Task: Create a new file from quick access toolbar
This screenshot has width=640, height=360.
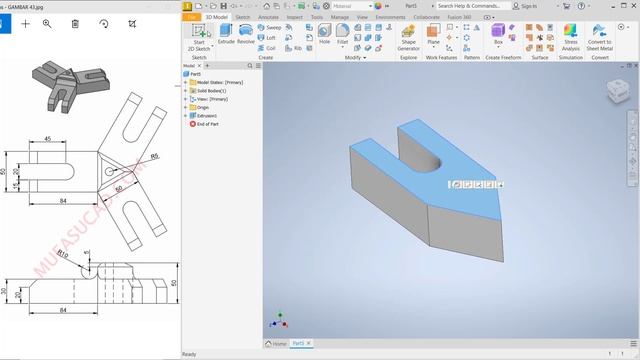Action: tap(199, 6)
